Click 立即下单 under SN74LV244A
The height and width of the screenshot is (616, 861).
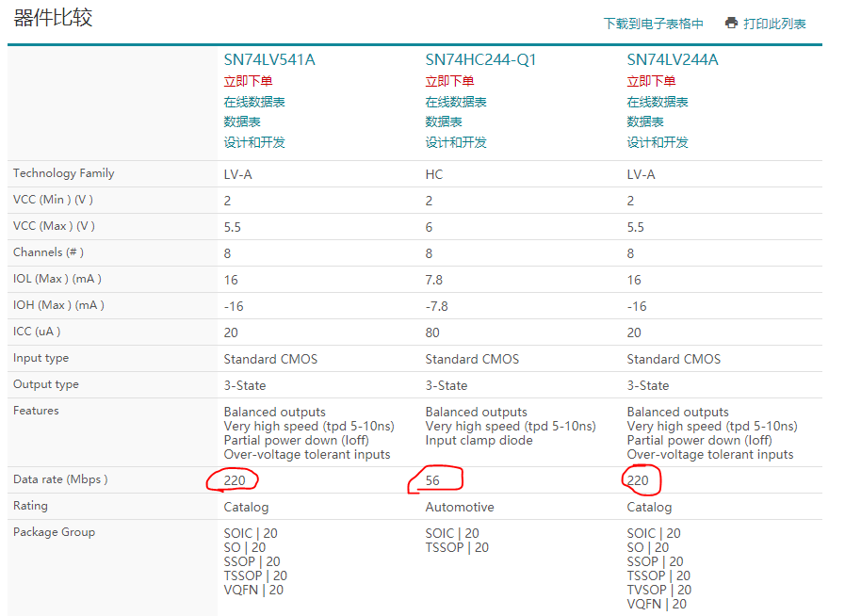tap(651, 81)
